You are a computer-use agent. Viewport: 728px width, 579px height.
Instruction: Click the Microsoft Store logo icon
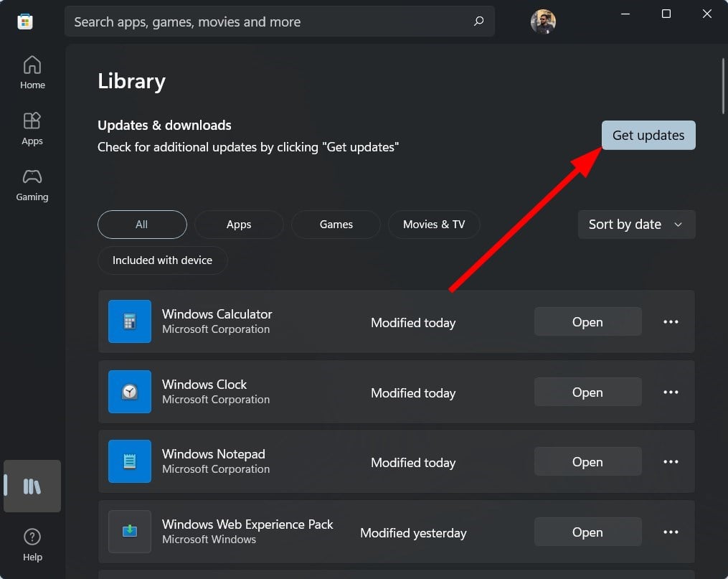[x=25, y=22]
